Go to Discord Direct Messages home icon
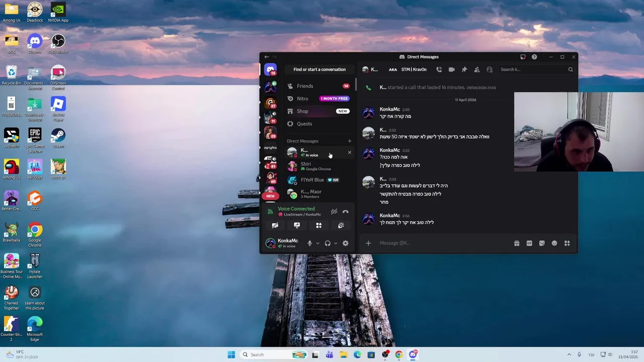The width and height of the screenshot is (644, 362). (x=271, y=69)
